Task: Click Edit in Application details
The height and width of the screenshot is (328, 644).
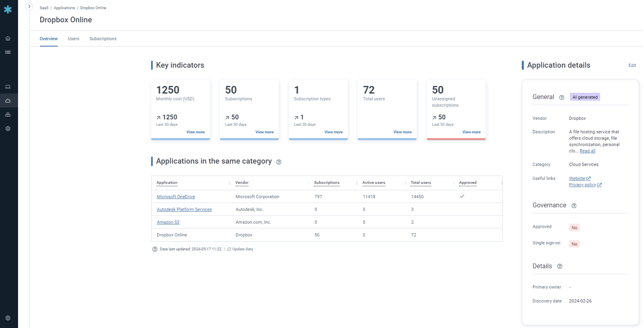Action: (x=632, y=65)
